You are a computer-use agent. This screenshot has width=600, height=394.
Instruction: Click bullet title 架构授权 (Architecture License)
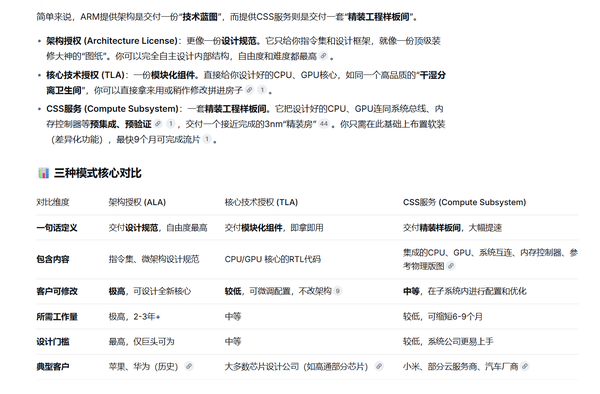112,41
